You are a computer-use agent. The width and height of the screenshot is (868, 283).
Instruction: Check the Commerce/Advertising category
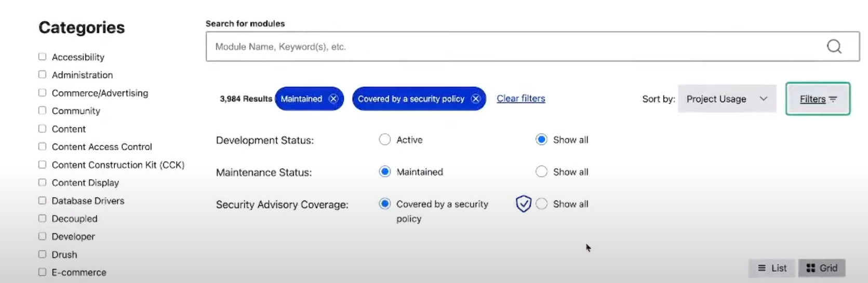point(42,92)
